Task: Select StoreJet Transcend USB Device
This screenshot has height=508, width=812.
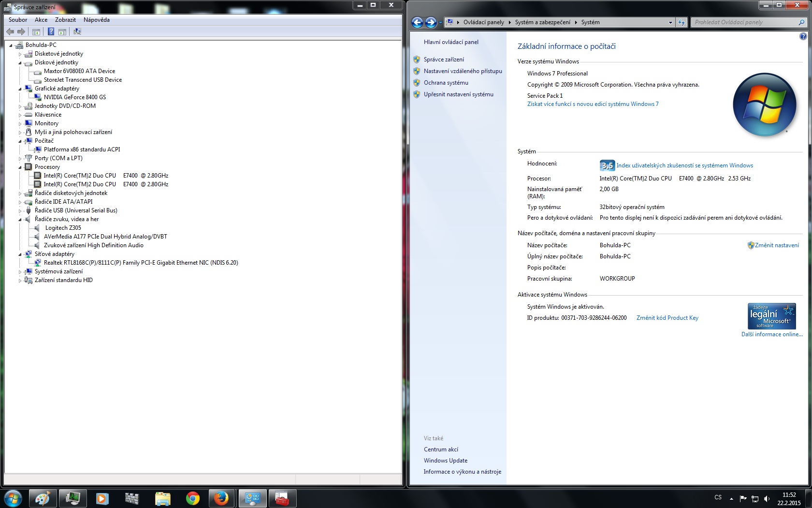Action: point(83,80)
